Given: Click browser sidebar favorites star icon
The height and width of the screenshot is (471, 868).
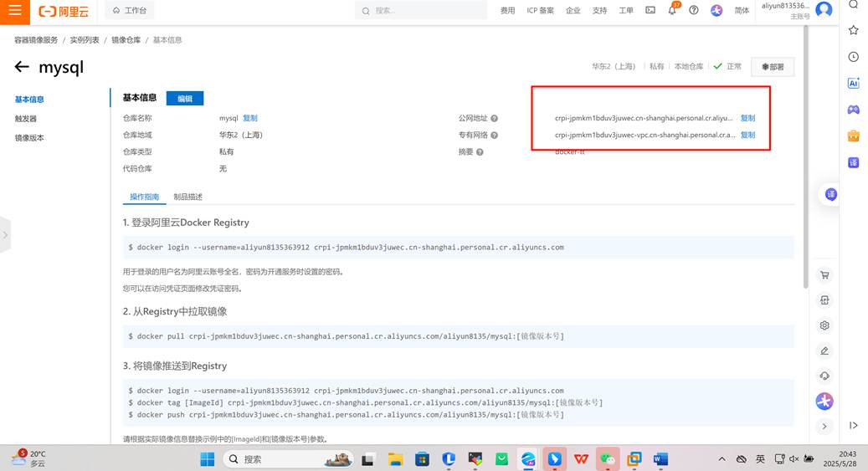Looking at the screenshot, I should (x=853, y=30).
